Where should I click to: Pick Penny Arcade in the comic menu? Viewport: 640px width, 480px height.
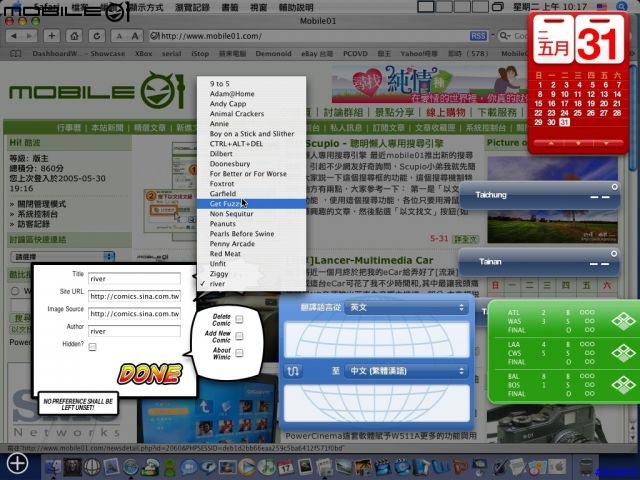[251, 244]
